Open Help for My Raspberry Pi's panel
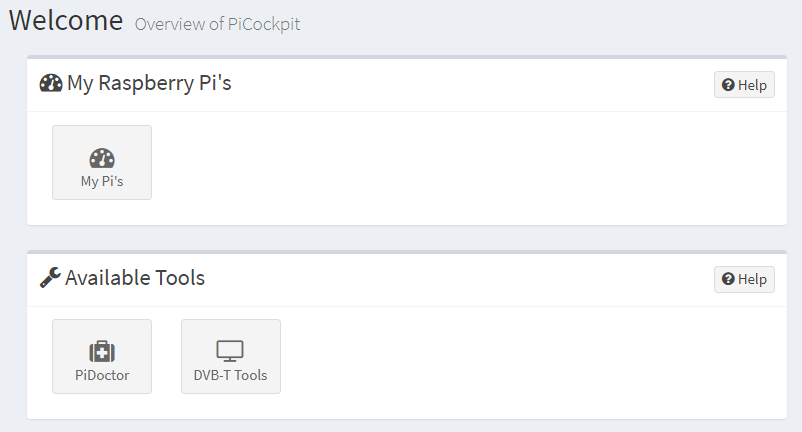Viewport: 802px width, 432px height. tap(744, 85)
